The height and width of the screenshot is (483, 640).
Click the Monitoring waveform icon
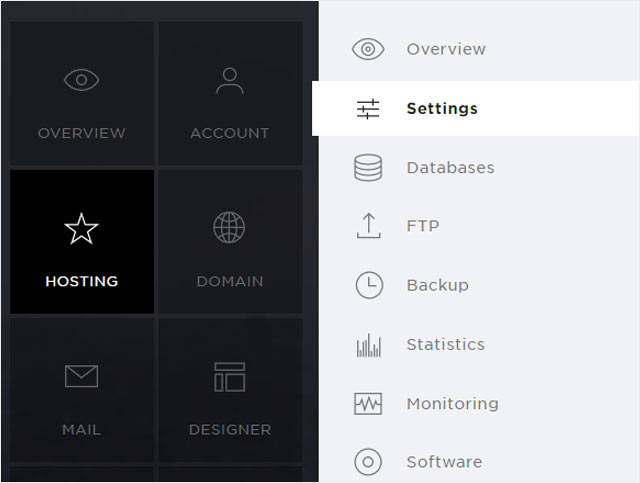368,404
